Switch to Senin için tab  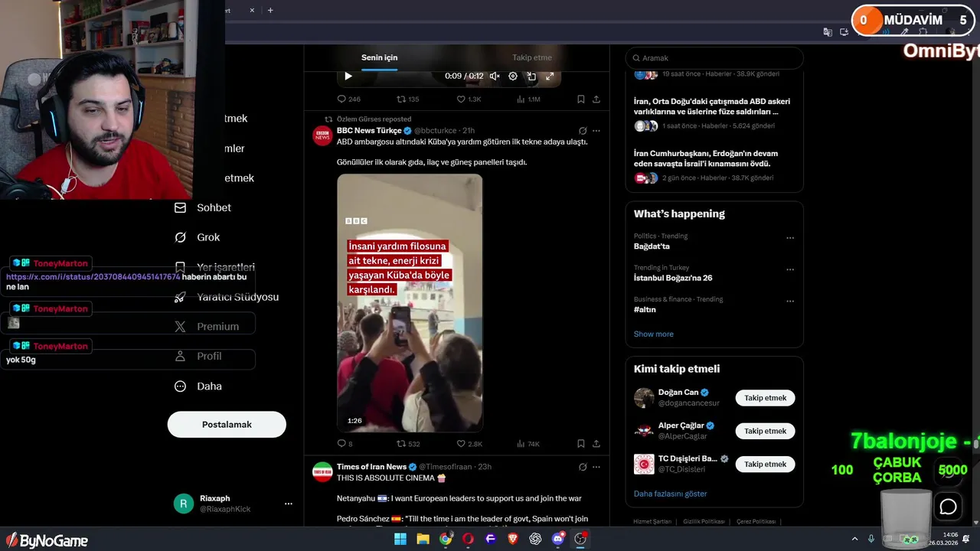379,57
